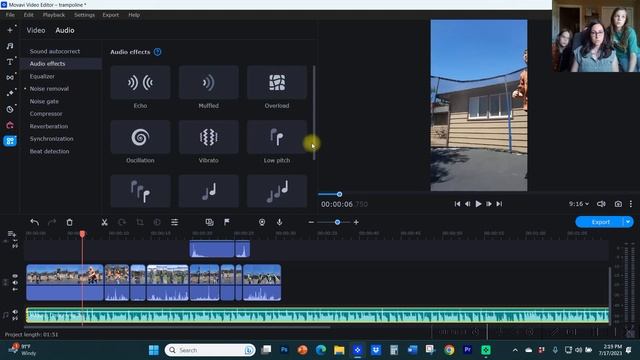Open the Titles text tool
The width and height of the screenshot is (640, 360).
(x=10, y=62)
